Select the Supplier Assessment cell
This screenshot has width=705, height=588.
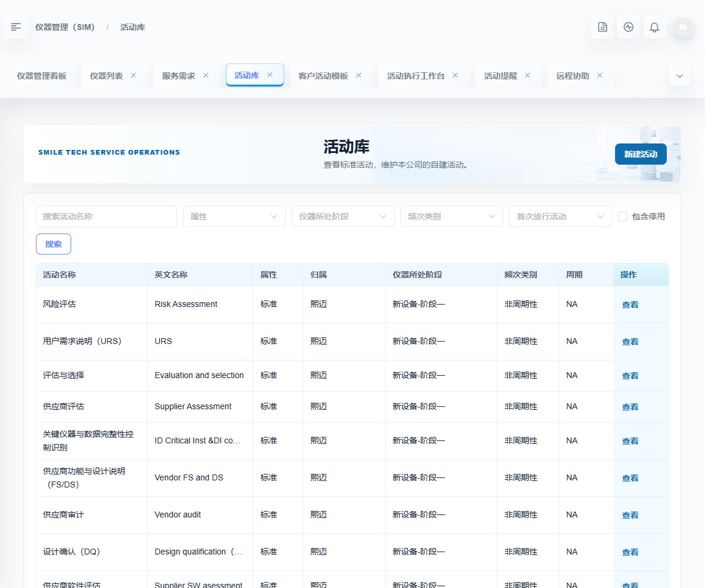200,406
